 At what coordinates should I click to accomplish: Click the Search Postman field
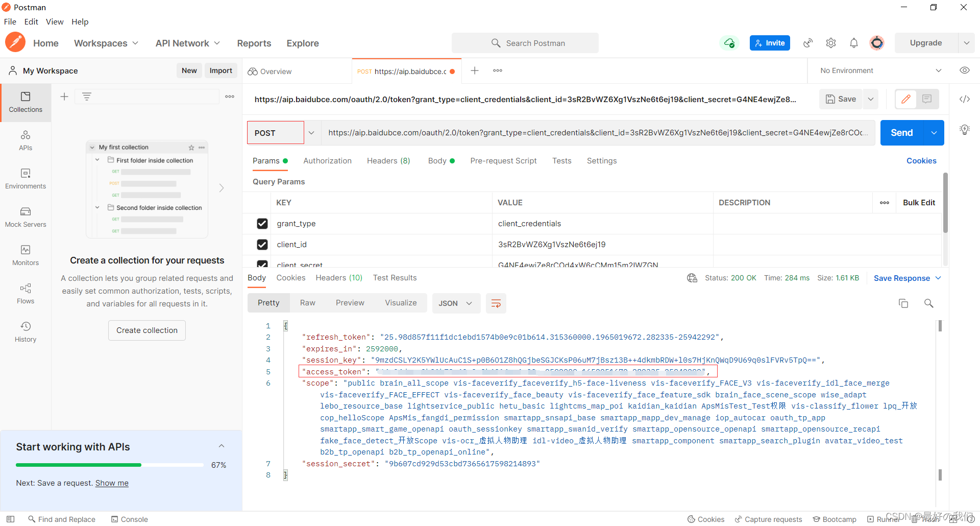point(525,43)
